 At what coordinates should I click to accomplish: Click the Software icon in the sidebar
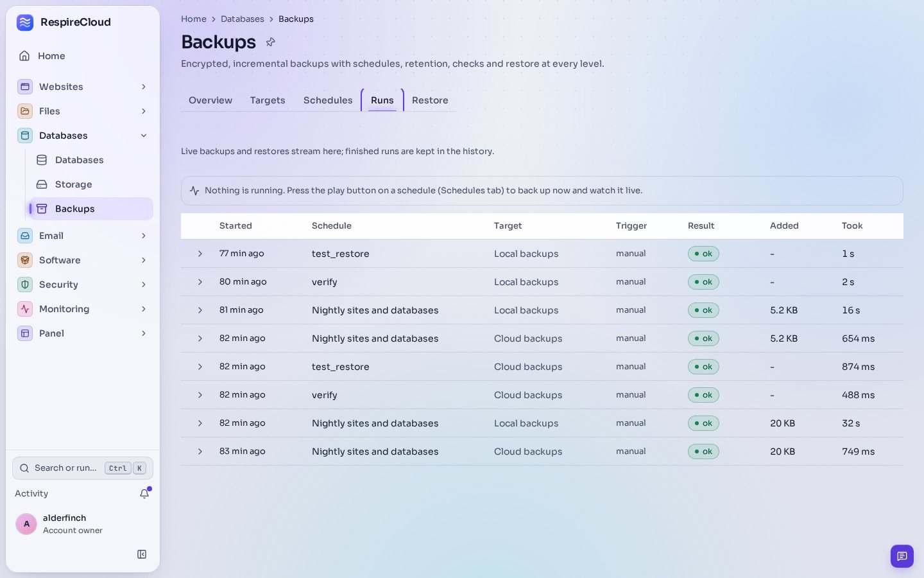pos(25,260)
